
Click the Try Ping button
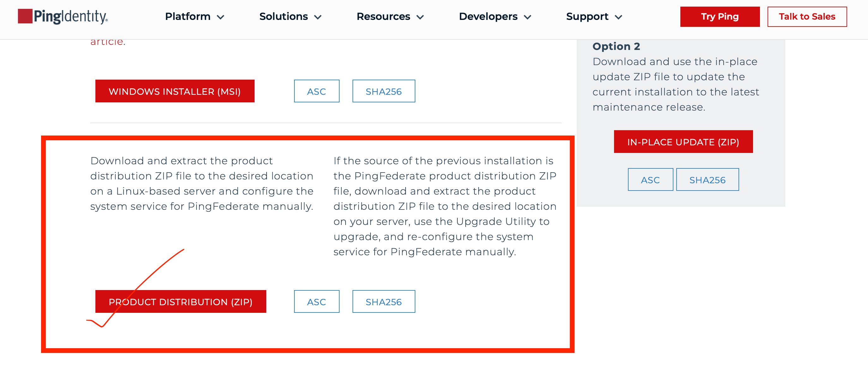[x=720, y=16]
